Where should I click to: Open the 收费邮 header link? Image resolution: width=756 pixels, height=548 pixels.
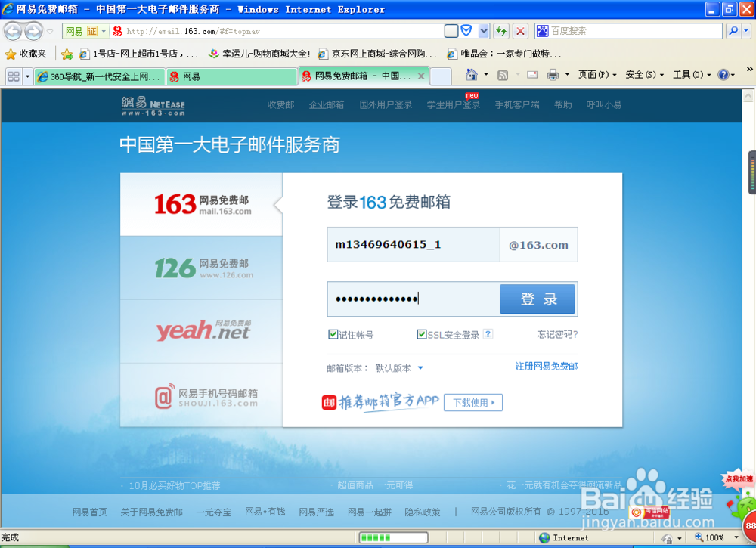coord(280,104)
